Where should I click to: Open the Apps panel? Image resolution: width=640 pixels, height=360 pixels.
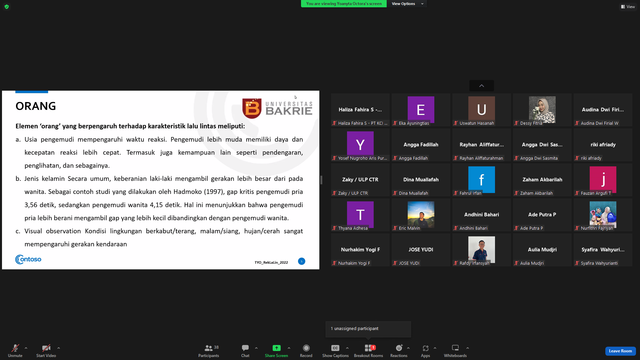tap(425, 350)
